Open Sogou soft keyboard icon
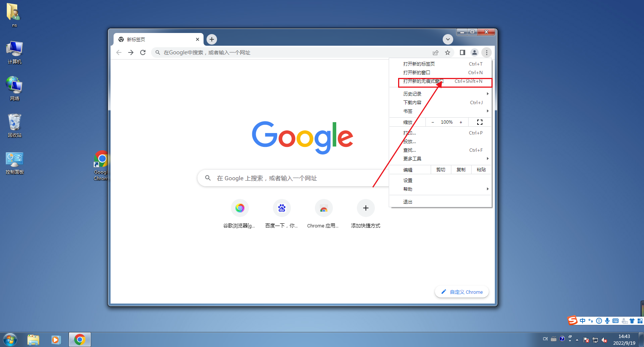The width and height of the screenshot is (644, 347). click(x=616, y=321)
